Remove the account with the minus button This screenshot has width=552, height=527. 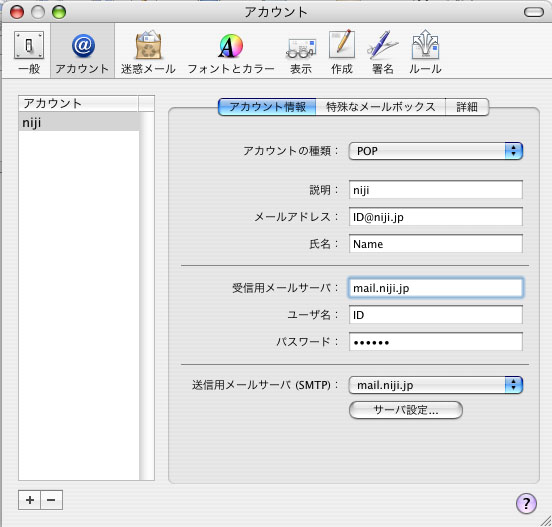(x=51, y=500)
